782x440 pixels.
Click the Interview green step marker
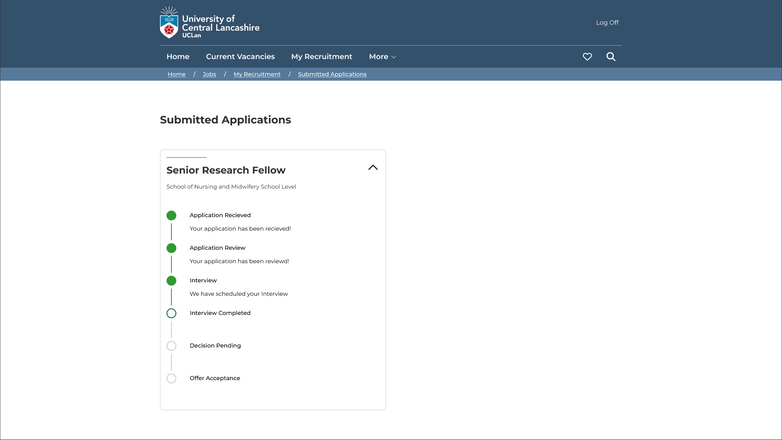click(x=171, y=281)
